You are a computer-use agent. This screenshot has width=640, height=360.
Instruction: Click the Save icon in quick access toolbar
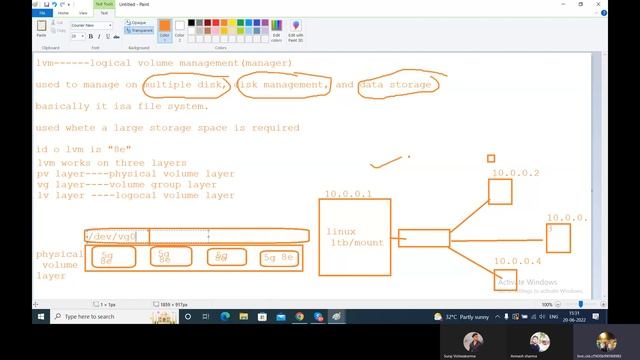tap(46, 4)
